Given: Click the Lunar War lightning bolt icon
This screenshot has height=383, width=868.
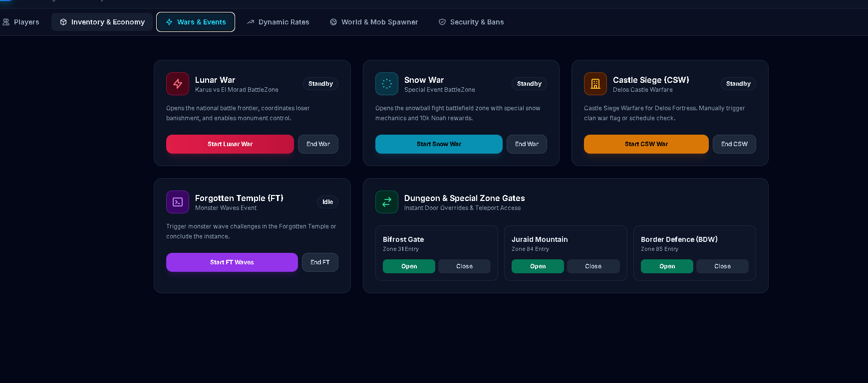Looking at the screenshot, I should (x=178, y=84).
